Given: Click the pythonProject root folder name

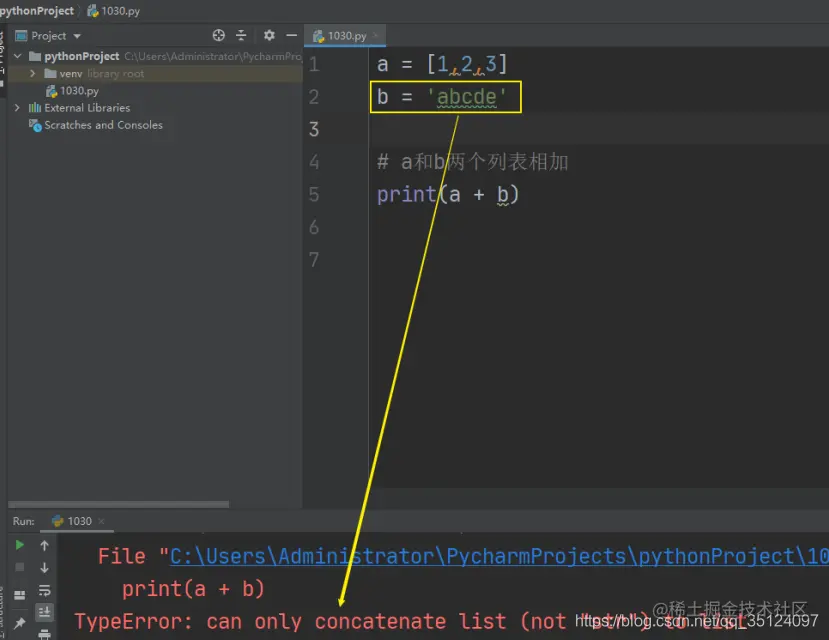Looking at the screenshot, I should (81, 56).
